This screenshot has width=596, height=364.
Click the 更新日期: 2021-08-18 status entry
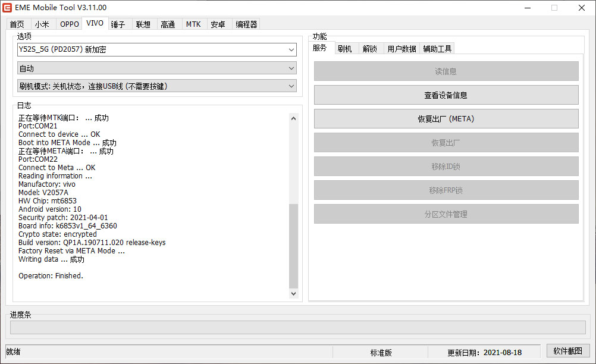coord(485,353)
